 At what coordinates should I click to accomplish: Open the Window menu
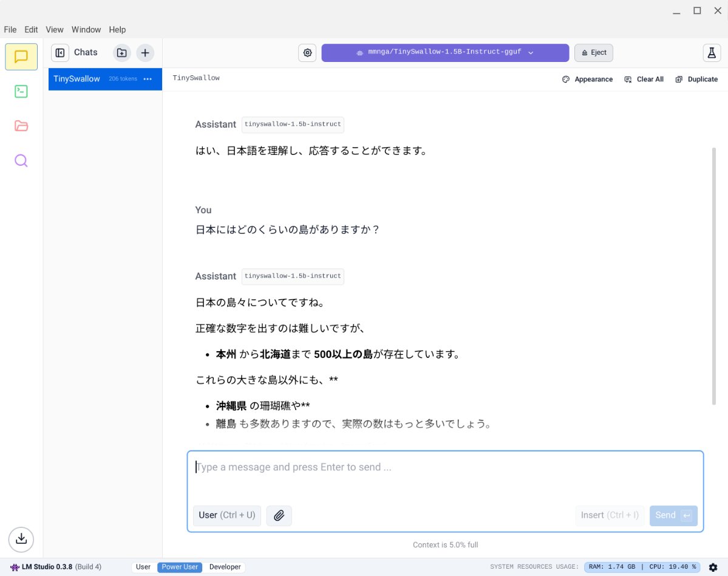click(86, 30)
